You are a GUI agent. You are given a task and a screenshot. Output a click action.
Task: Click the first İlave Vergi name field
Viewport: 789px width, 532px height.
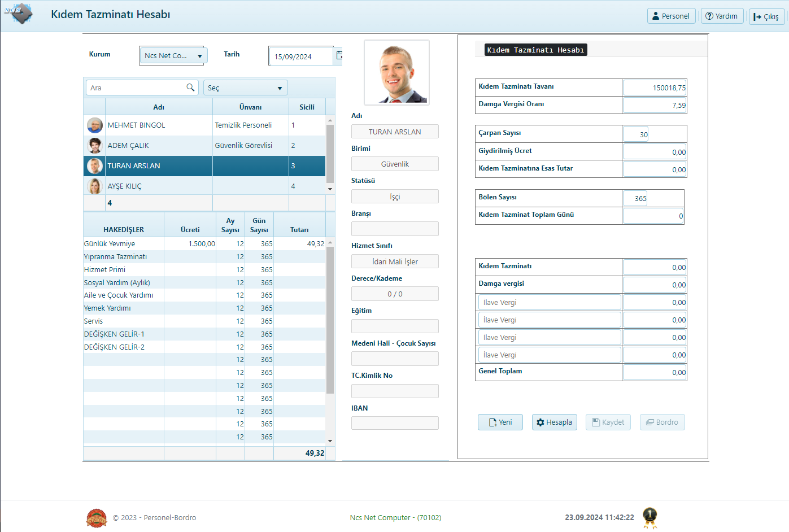point(550,302)
